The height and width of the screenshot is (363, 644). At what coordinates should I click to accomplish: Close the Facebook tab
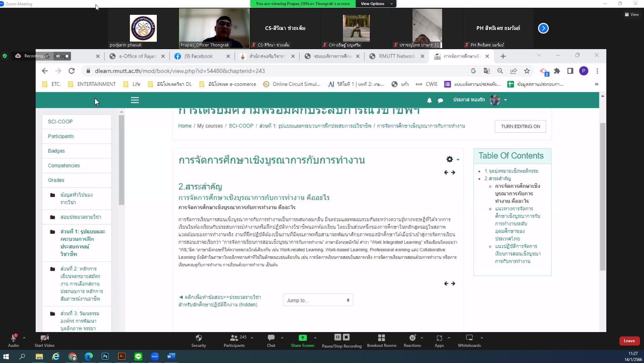pyautogui.click(x=228, y=56)
